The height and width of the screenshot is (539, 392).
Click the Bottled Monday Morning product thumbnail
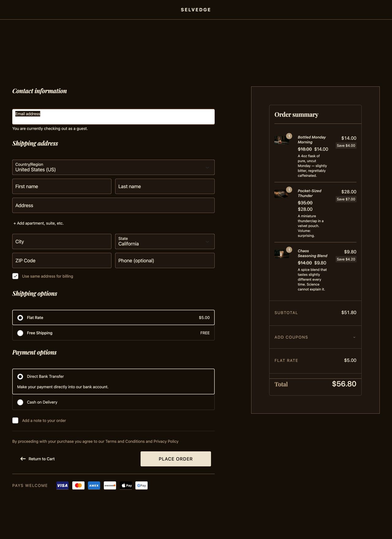[x=281, y=140]
